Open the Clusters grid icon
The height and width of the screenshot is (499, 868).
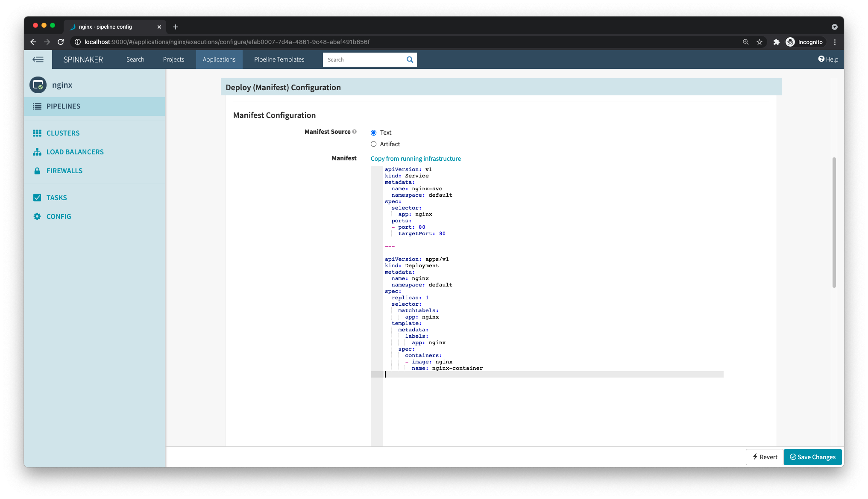[x=37, y=133]
